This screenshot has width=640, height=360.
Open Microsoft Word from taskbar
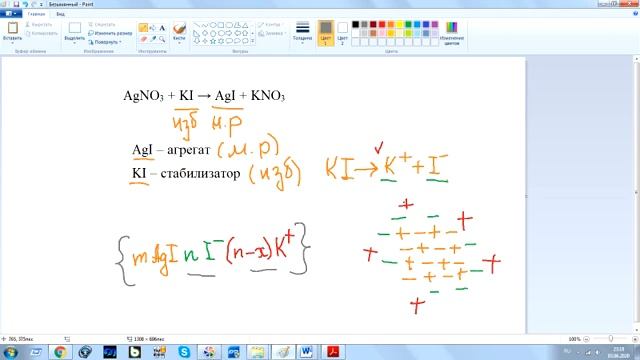[x=307, y=351]
